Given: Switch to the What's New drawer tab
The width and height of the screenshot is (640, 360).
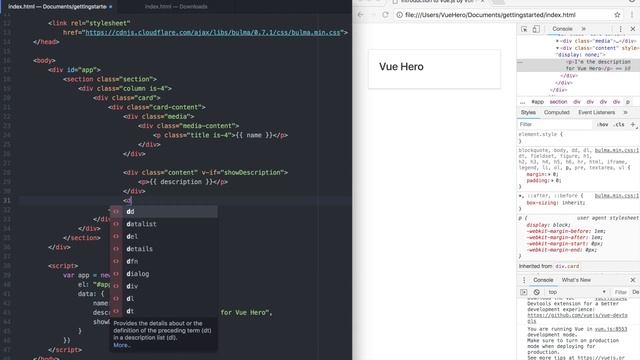Looking at the screenshot, I should pos(576,280).
